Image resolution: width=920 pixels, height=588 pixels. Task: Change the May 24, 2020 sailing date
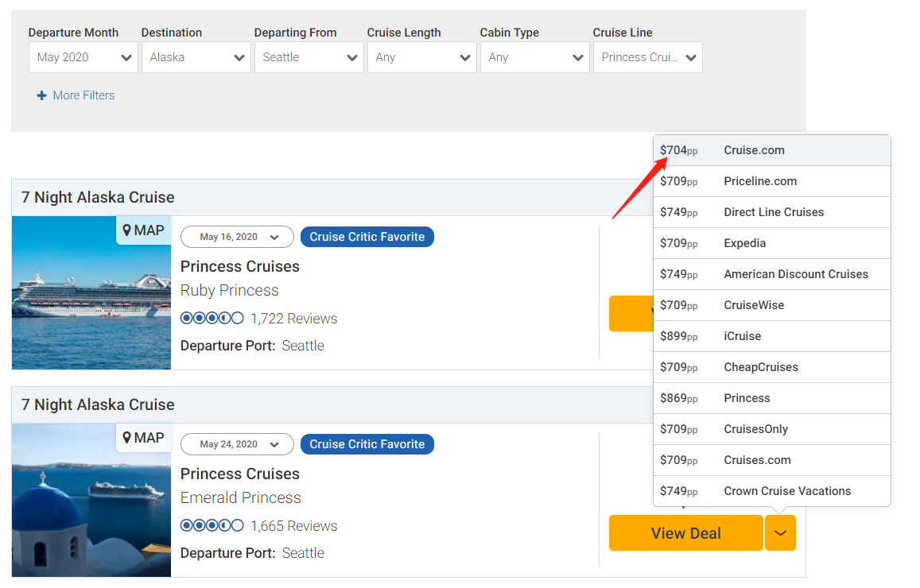237,444
